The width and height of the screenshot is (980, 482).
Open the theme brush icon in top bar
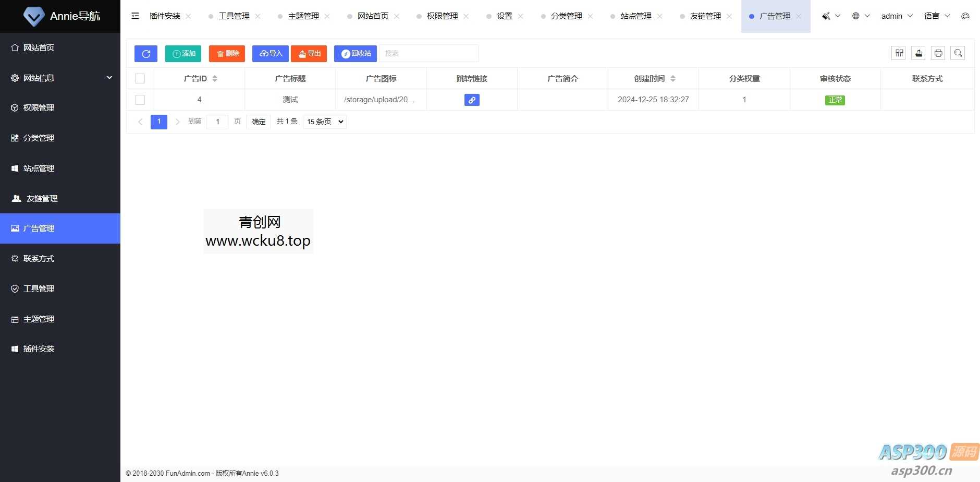[827, 16]
